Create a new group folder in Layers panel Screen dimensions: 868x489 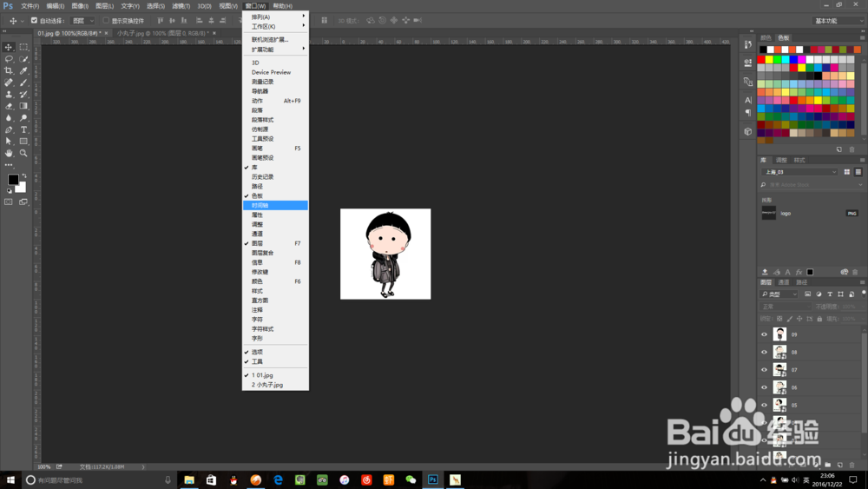tap(827, 465)
